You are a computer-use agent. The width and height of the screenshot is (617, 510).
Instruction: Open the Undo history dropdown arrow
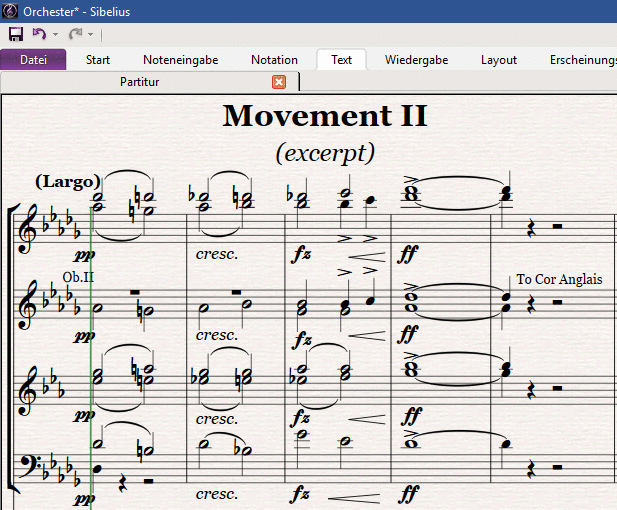pos(55,35)
